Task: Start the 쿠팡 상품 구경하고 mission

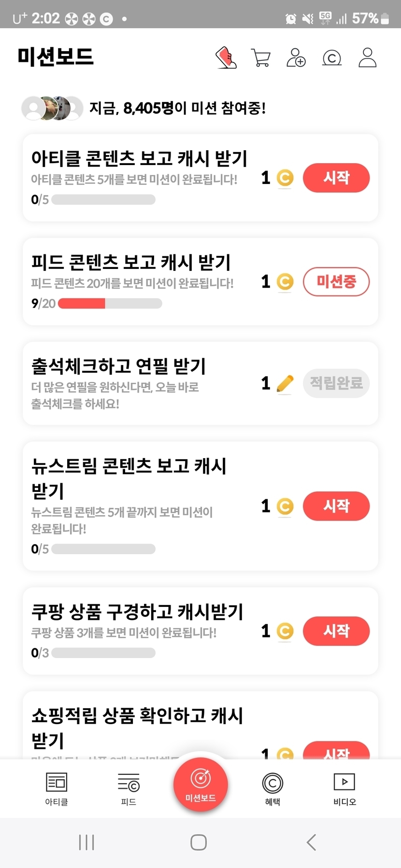Action: (x=336, y=631)
